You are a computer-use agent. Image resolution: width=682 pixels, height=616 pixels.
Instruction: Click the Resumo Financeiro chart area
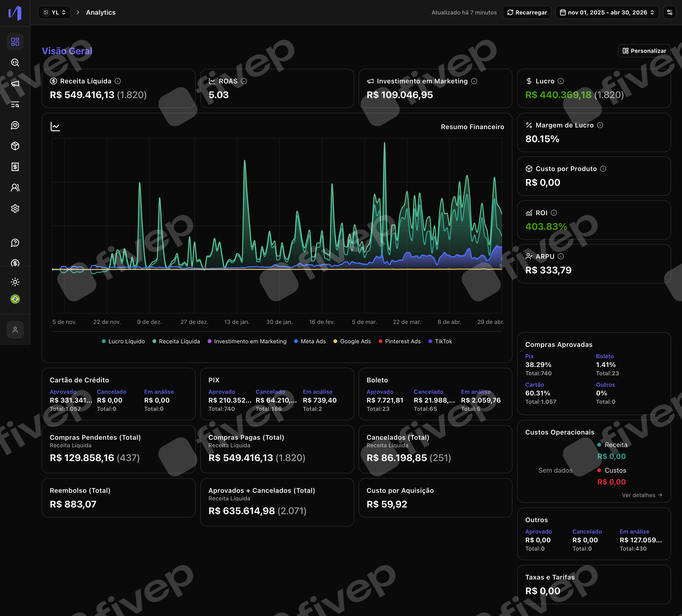pos(277,225)
